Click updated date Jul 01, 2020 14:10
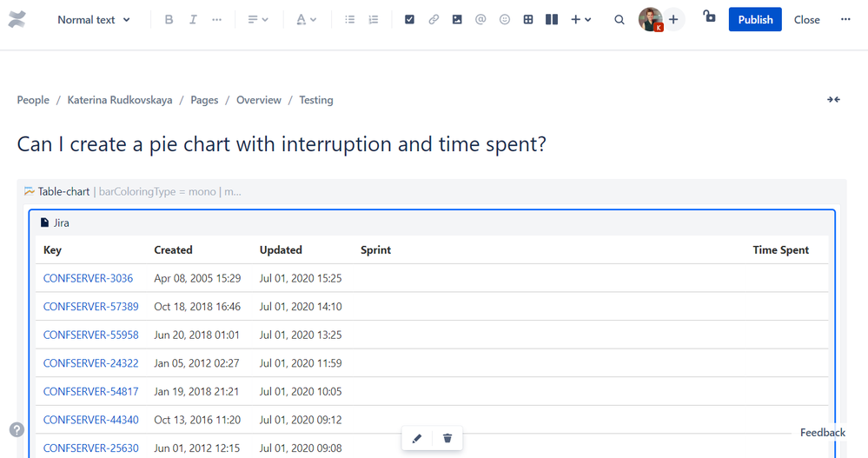868x458 pixels. pos(301,306)
